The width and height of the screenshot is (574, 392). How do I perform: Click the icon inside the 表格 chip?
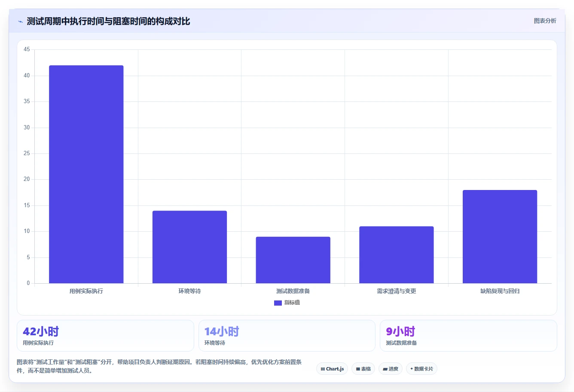click(x=358, y=369)
